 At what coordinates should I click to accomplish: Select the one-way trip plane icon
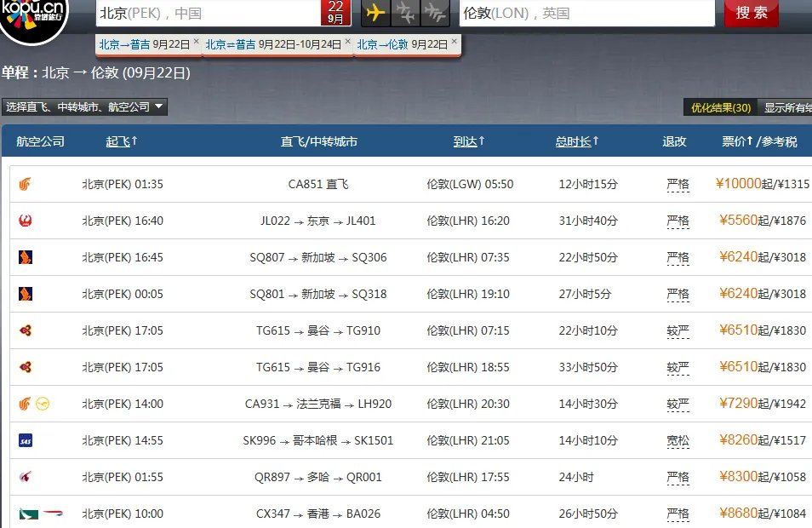375,13
